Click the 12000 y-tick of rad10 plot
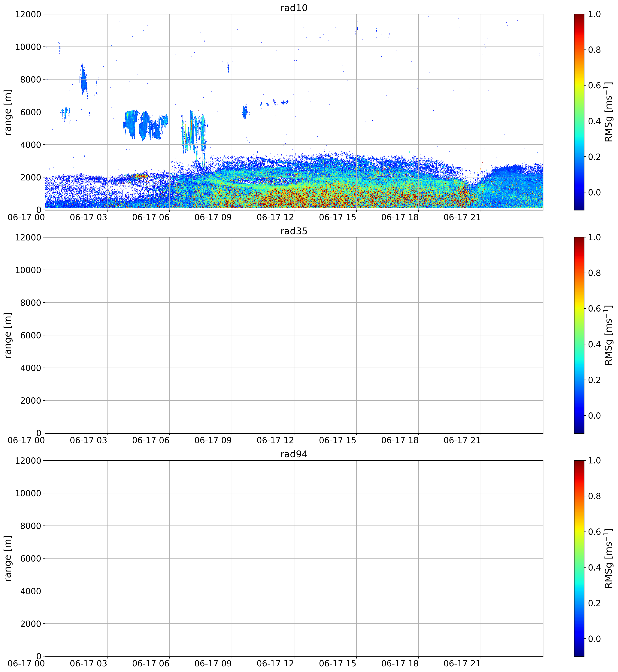This screenshot has width=618, height=672. point(28,14)
